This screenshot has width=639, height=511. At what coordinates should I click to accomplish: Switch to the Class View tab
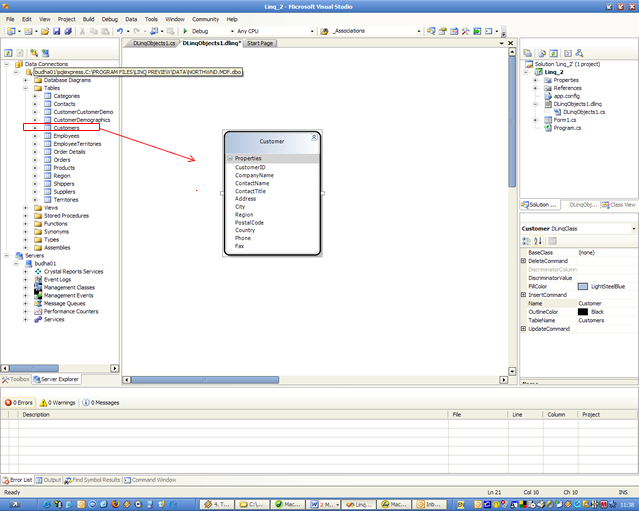click(x=619, y=205)
